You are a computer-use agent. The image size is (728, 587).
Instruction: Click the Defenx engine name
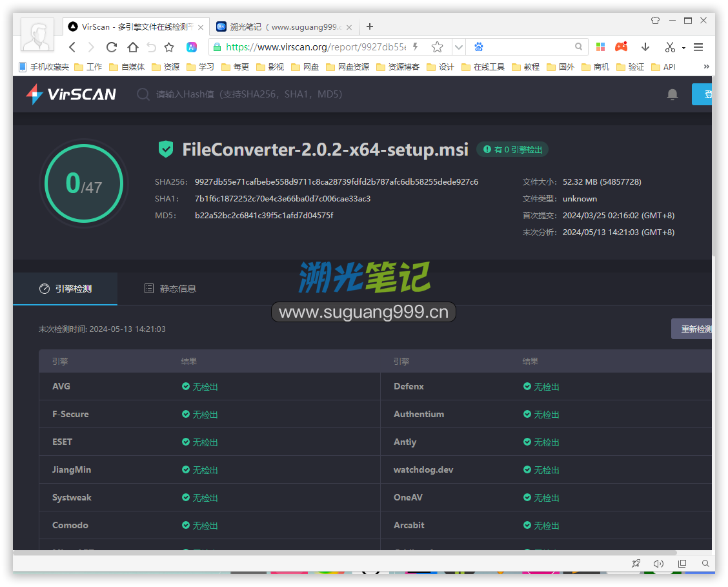[x=409, y=386]
